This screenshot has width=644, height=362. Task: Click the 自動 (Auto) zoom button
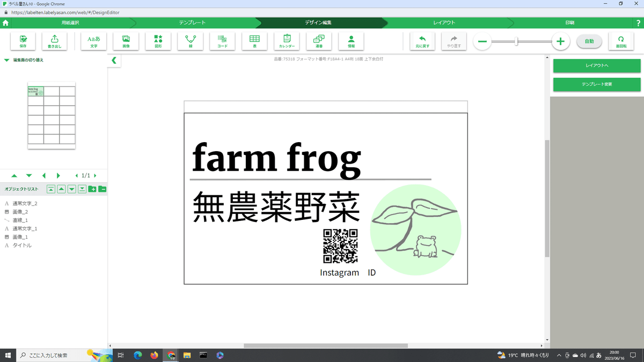pos(589,41)
